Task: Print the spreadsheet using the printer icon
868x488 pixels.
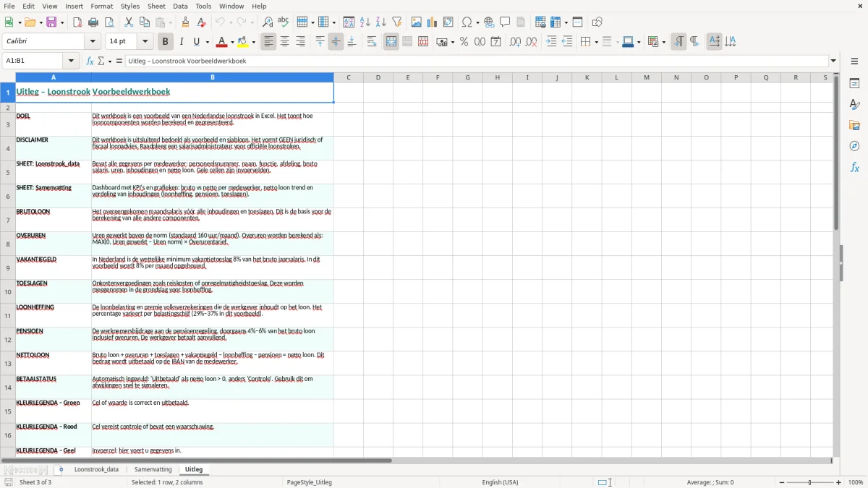Action: point(93,22)
